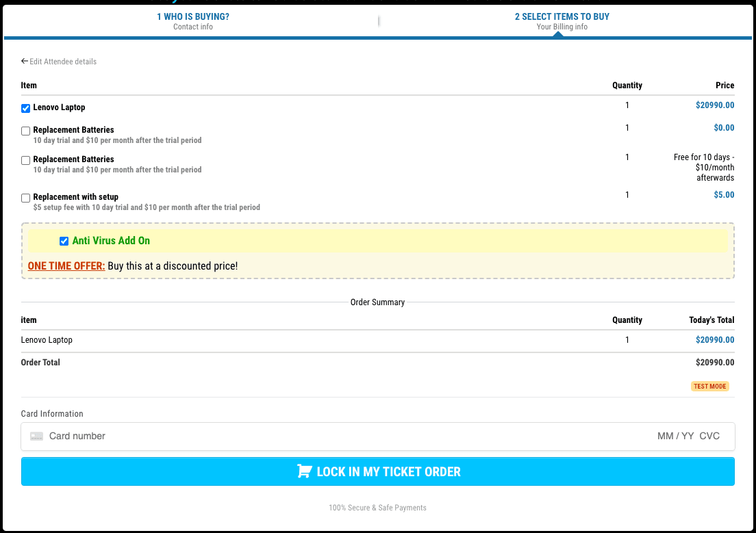Click the MM / YY expiry field

675,436
